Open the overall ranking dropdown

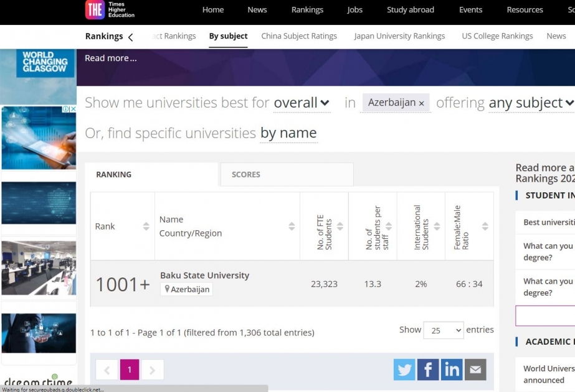[x=302, y=103]
